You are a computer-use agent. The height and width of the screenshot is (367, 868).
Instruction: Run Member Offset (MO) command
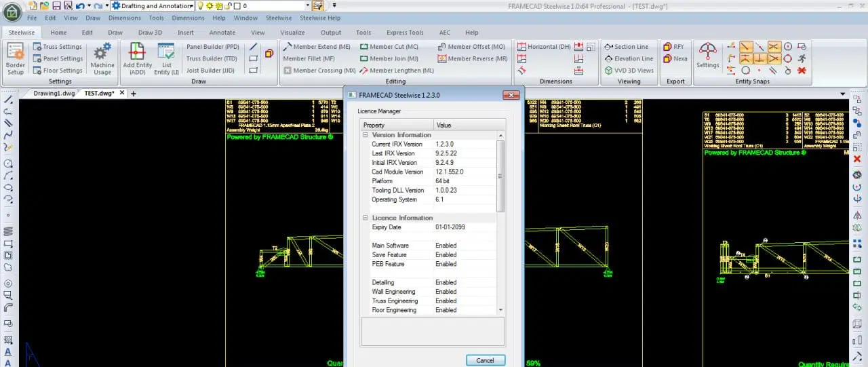point(471,47)
